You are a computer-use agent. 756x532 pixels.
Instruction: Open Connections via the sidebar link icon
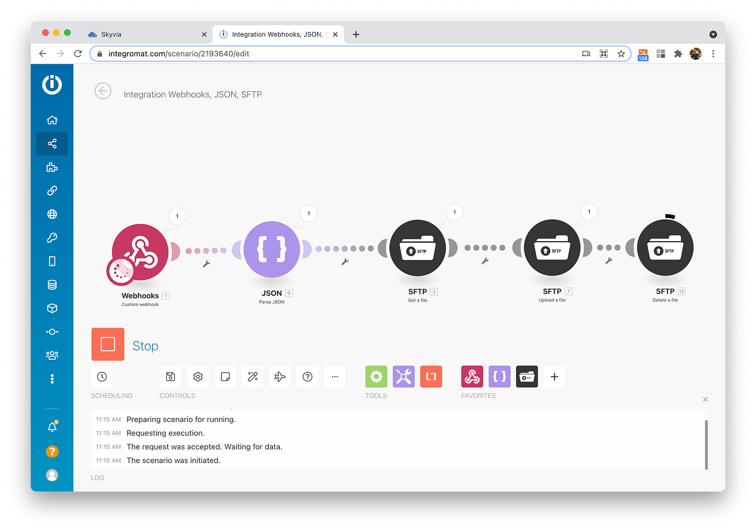click(52, 190)
